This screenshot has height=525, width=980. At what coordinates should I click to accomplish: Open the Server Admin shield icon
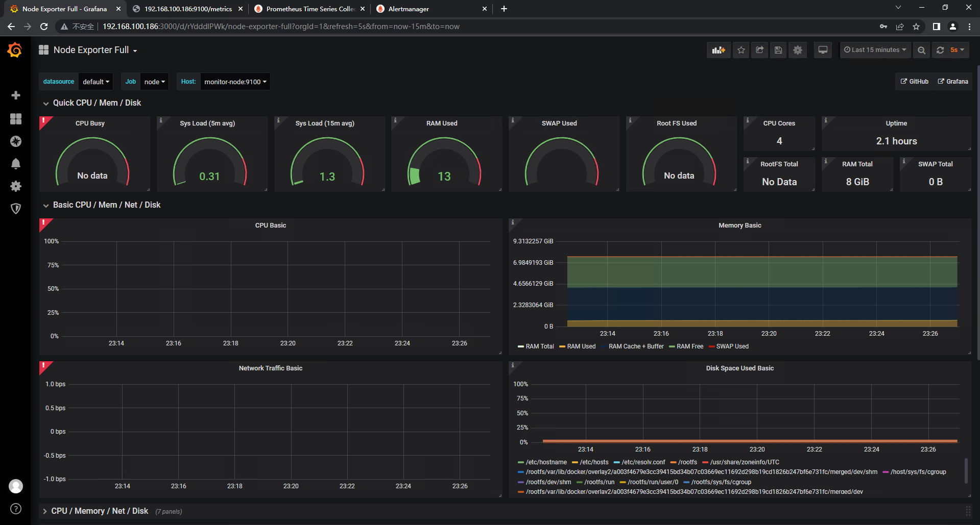[x=16, y=209]
